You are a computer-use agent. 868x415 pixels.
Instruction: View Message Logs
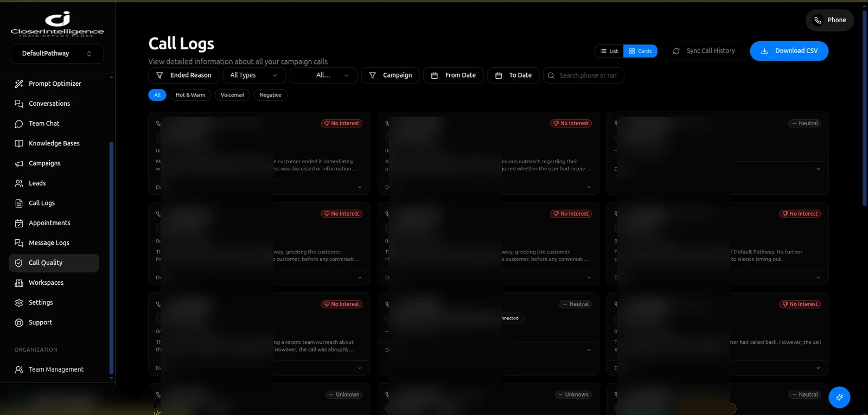(x=54, y=243)
